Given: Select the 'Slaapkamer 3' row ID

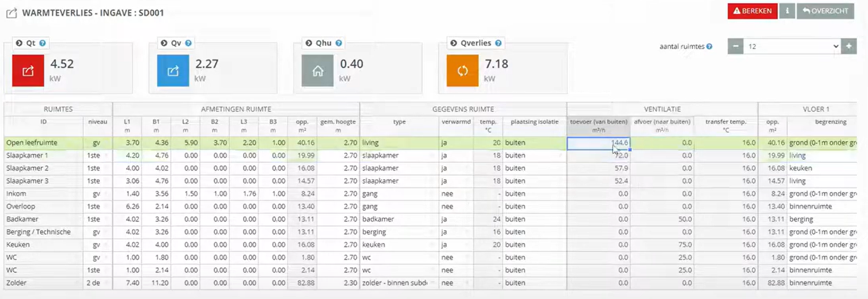Looking at the screenshot, I should click(44, 181).
